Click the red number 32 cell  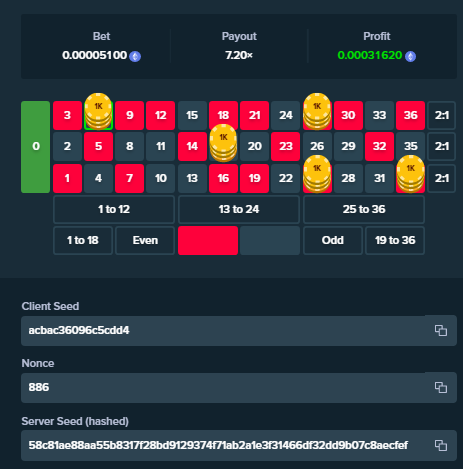click(x=379, y=146)
